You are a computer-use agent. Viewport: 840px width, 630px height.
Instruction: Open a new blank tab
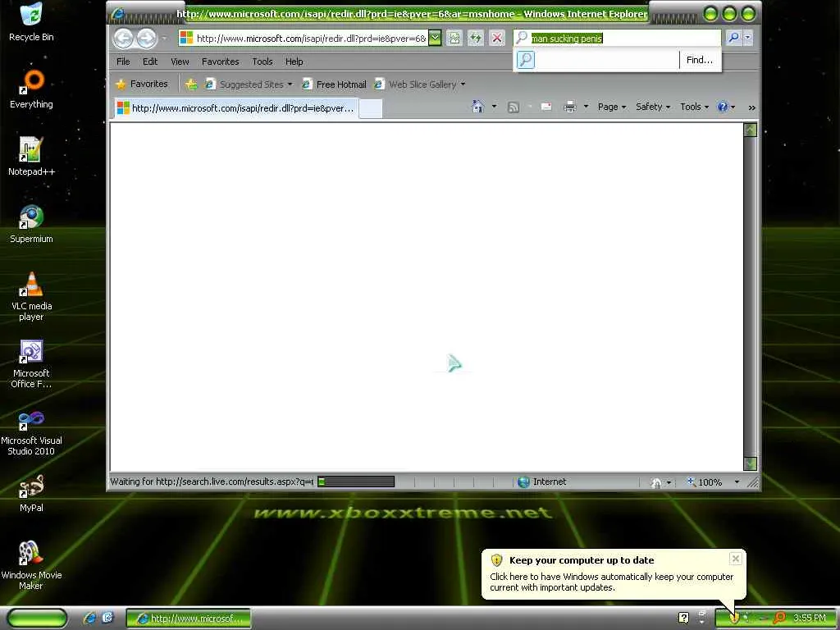click(371, 108)
